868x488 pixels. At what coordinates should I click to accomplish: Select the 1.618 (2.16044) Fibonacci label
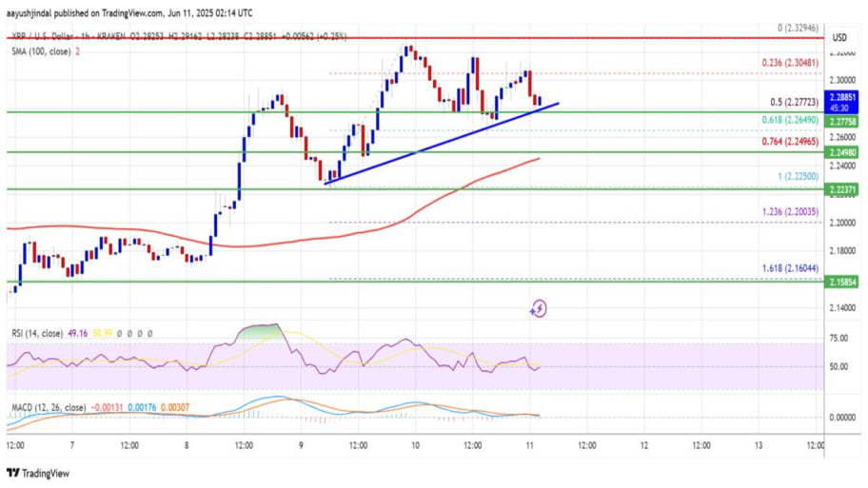point(789,270)
